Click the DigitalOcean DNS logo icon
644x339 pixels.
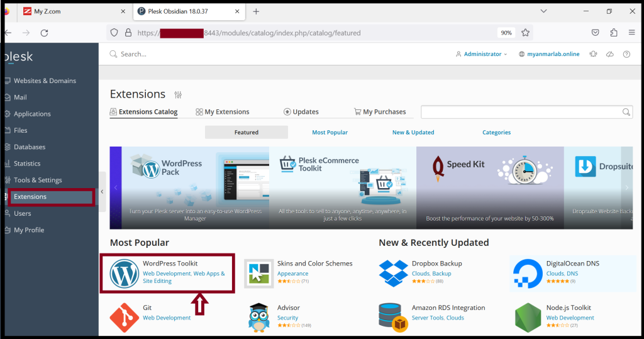click(x=528, y=274)
